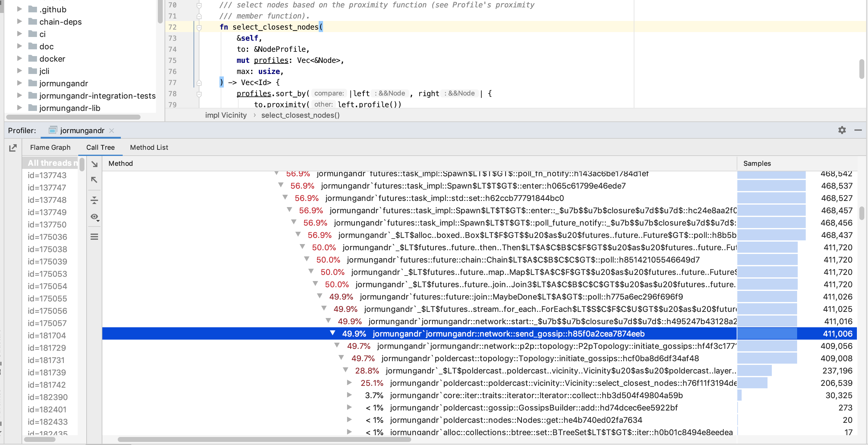Click impl Vicinity breadcrumb

(x=226, y=115)
